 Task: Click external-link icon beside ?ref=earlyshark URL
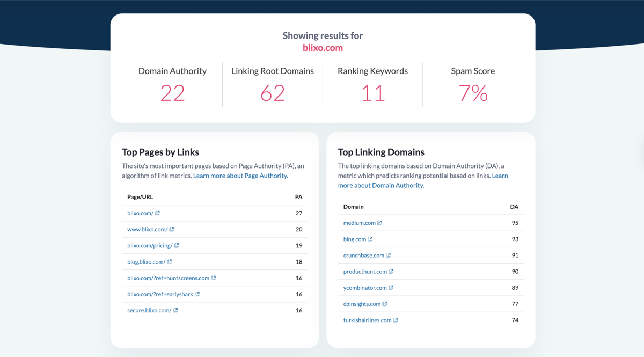pos(197,294)
